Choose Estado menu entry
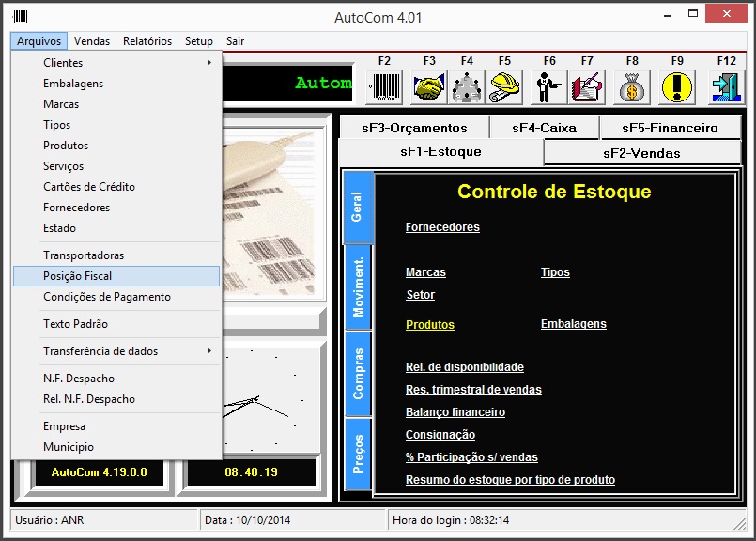756x541 pixels. [116, 228]
